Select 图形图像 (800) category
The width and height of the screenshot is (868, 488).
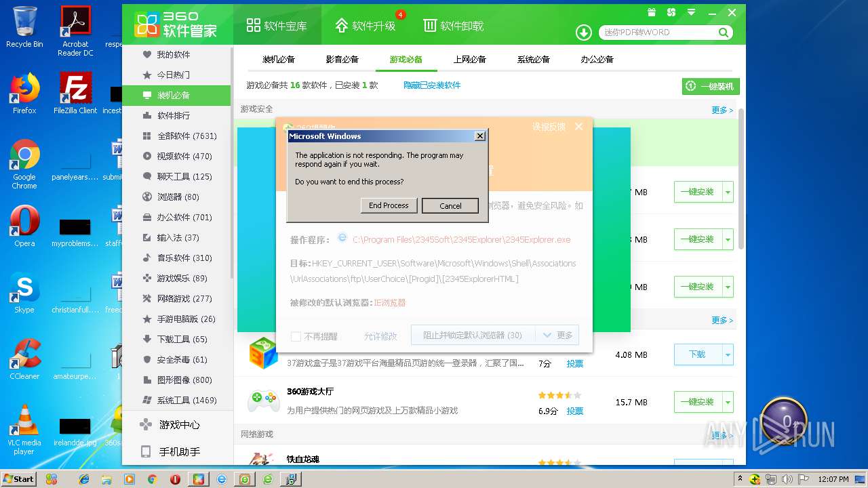pos(176,380)
